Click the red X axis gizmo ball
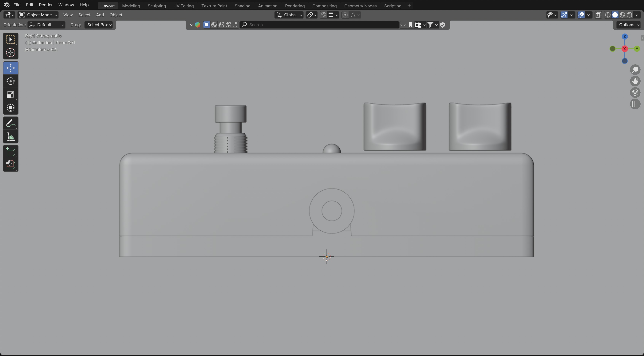This screenshot has width=644, height=356. (625, 49)
